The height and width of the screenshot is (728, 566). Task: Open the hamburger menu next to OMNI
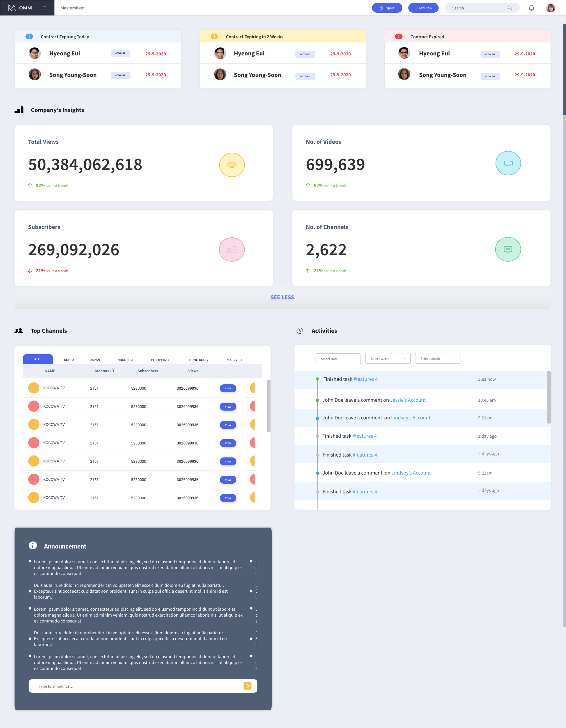pos(44,8)
